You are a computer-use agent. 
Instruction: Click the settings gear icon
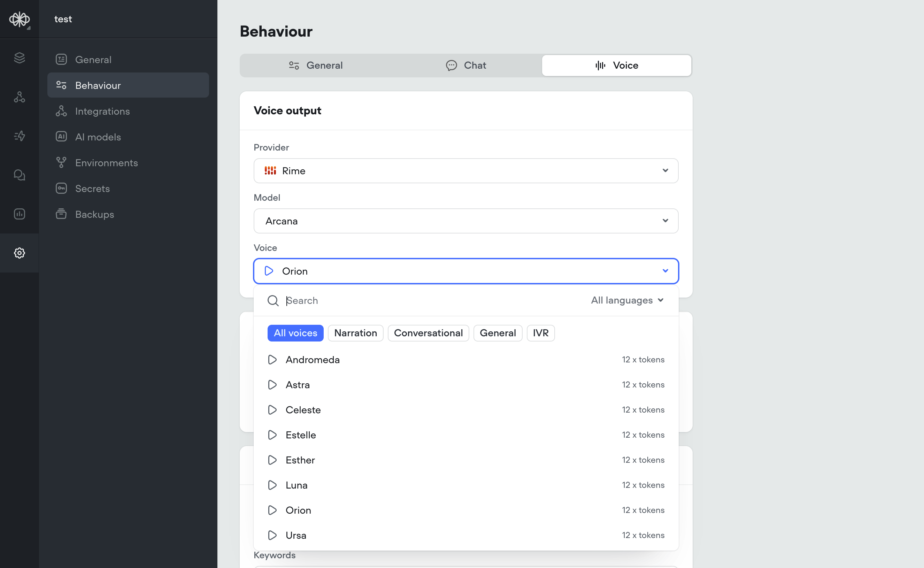tap(20, 253)
